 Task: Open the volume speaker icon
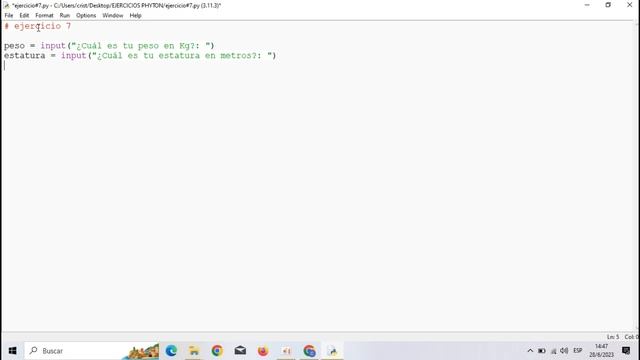pyautogui.click(x=564, y=351)
